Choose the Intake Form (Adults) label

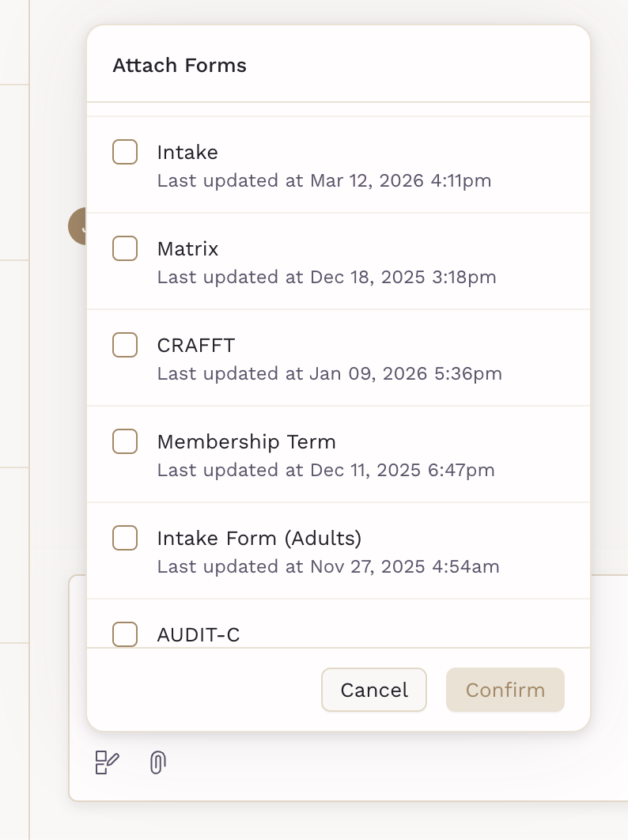click(x=259, y=539)
